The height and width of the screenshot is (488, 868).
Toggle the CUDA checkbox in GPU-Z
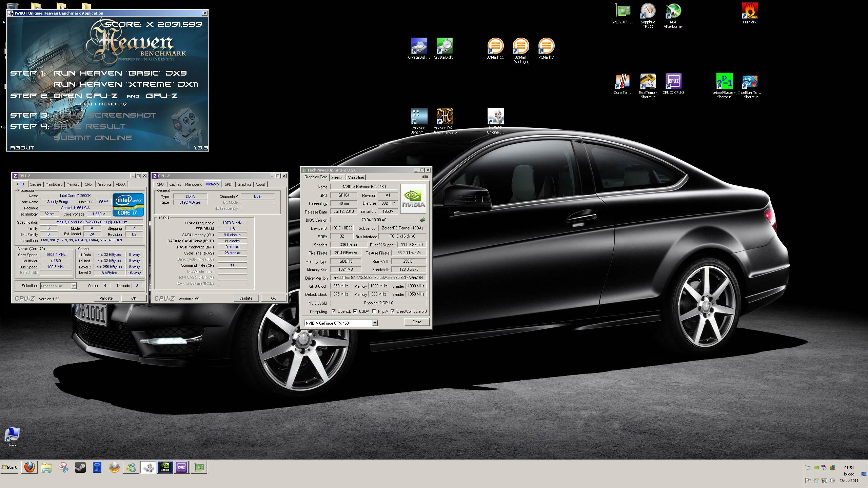[x=355, y=311]
